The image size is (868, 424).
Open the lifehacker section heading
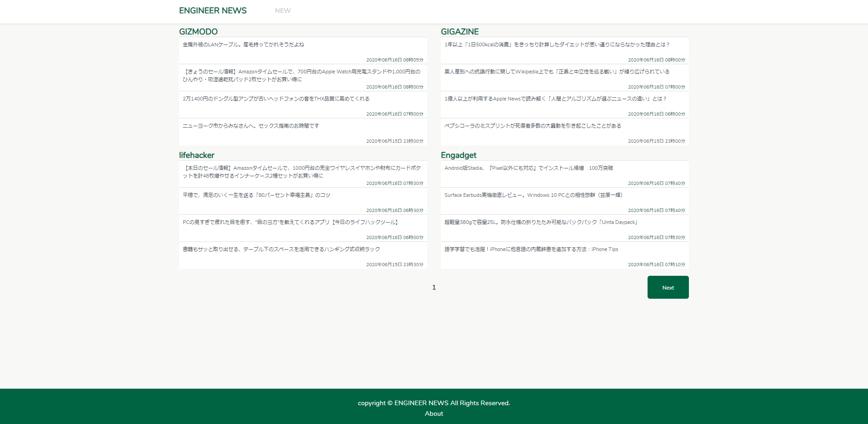(197, 155)
